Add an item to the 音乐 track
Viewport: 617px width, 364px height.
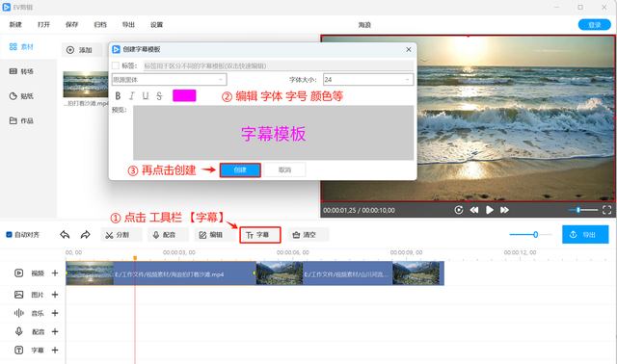click(x=55, y=313)
